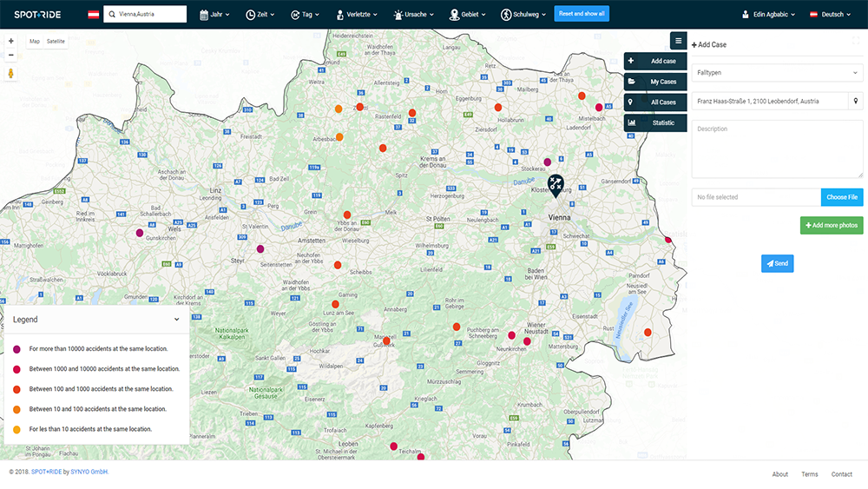
Task: Click the Austrian flag icon beside search box
Action: (93, 15)
